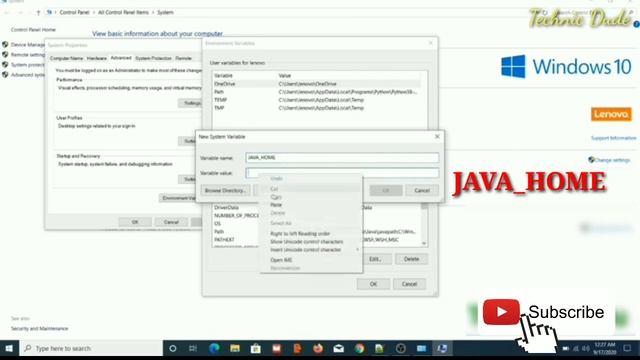Click the shield icon beside System protection
Image resolution: width=640 pixels, height=360 pixels.
[5, 64]
